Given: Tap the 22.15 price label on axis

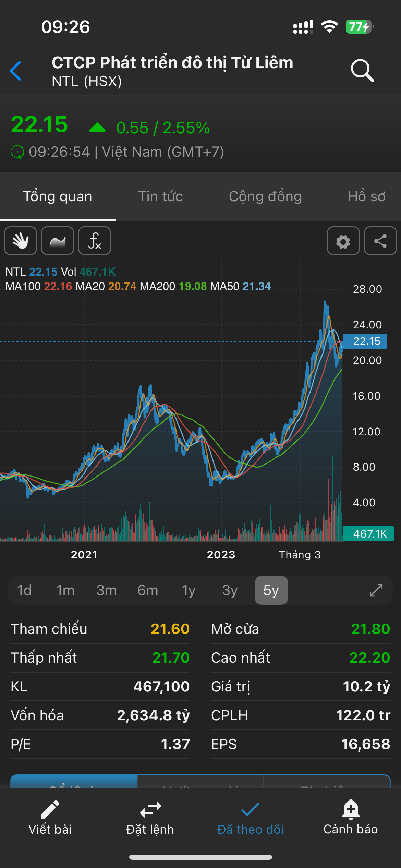Looking at the screenshot, I should click(365, 341).
